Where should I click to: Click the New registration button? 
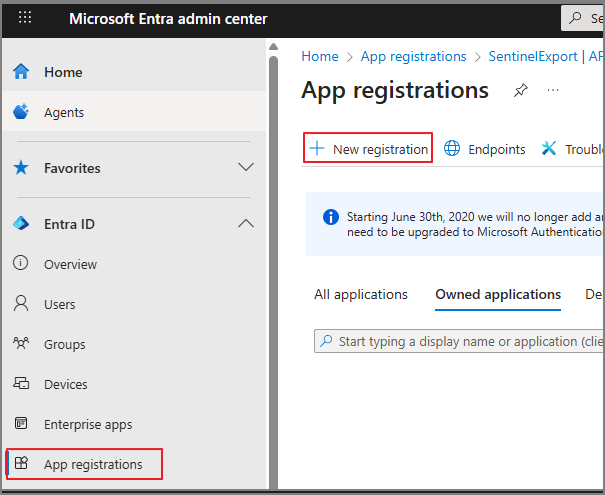click(x=368, y=148)
